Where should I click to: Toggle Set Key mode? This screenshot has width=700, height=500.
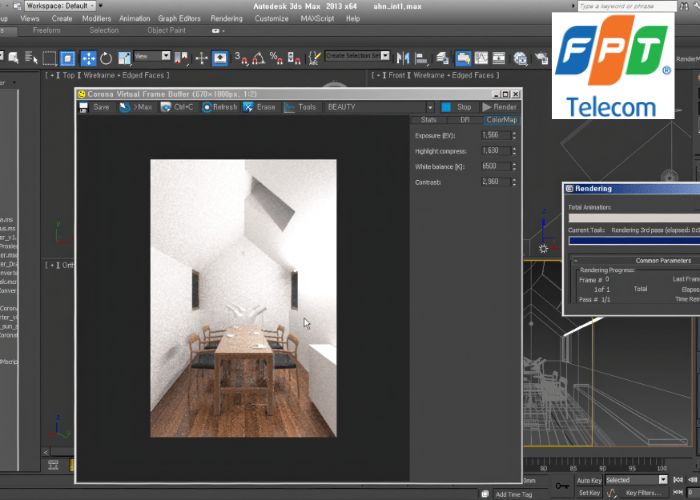coord(588,492)
